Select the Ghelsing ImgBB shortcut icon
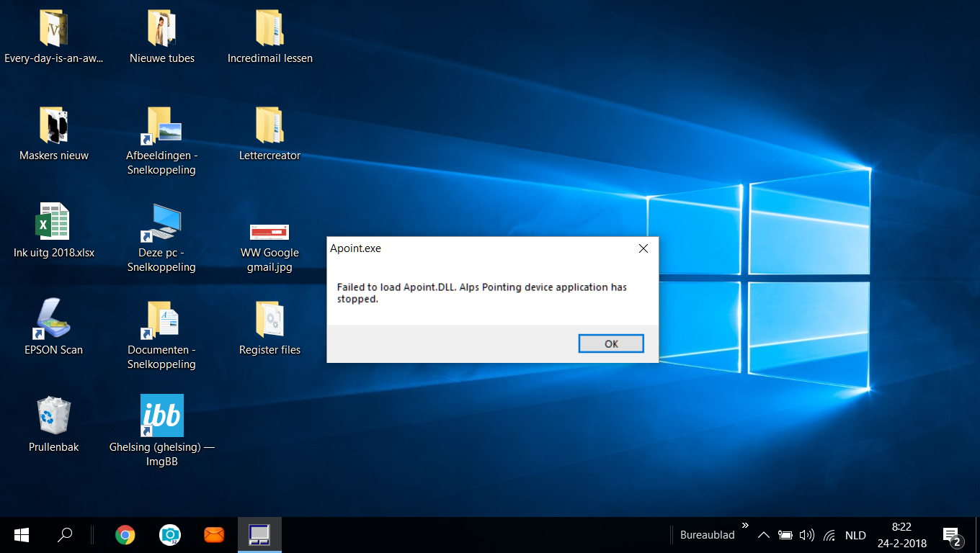 coord(162,415)
